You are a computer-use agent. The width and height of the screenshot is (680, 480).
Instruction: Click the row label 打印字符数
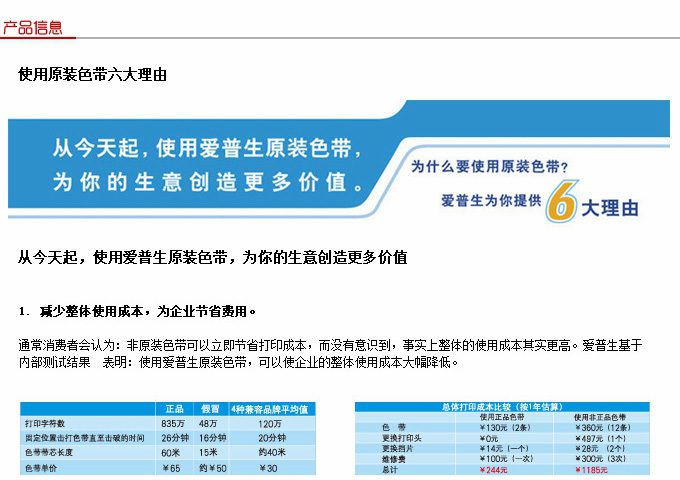point(45,423)
